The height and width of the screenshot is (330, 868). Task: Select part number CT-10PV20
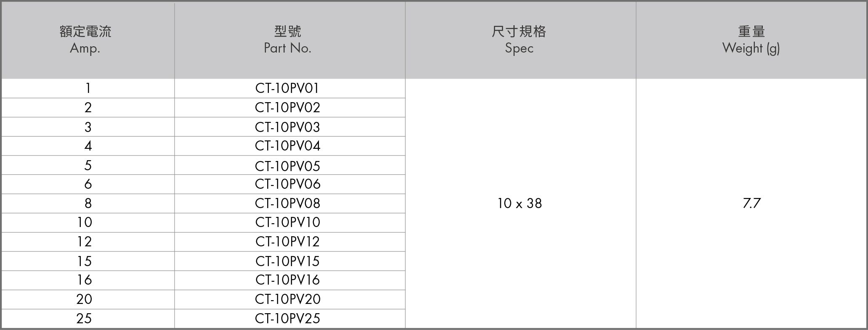(x=288, y=299)
